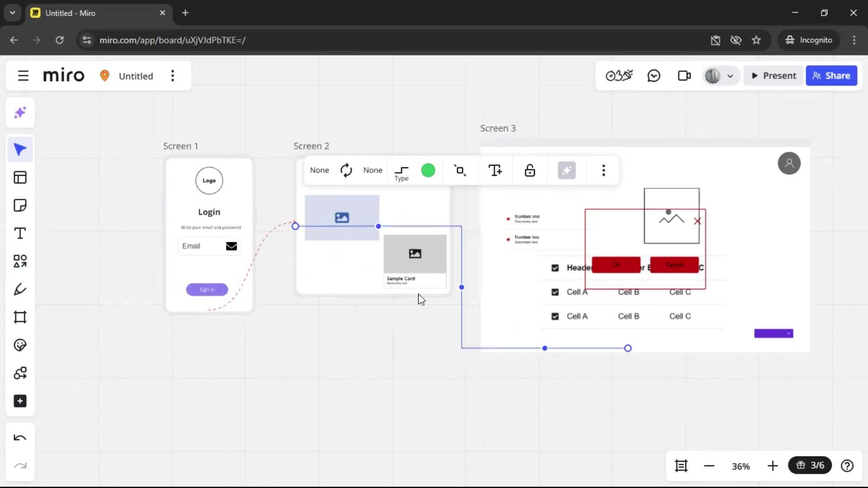Open the purple dropdown on Screen 3
This screenshot has height=488, width=868.
(x=774, y=333)
